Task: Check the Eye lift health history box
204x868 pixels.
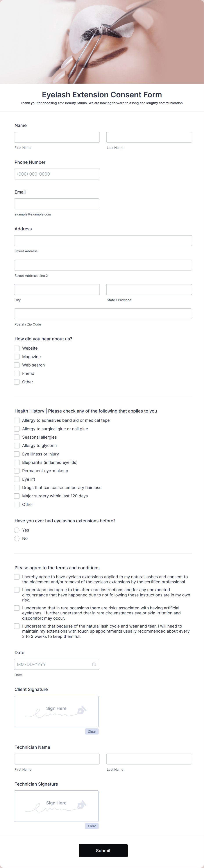Action: point(16,479)
